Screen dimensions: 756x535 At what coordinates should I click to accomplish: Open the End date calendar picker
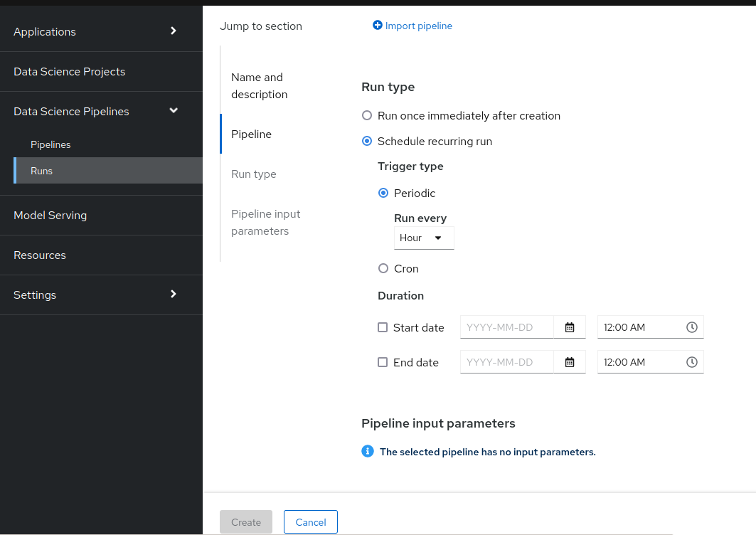[570, 362]
